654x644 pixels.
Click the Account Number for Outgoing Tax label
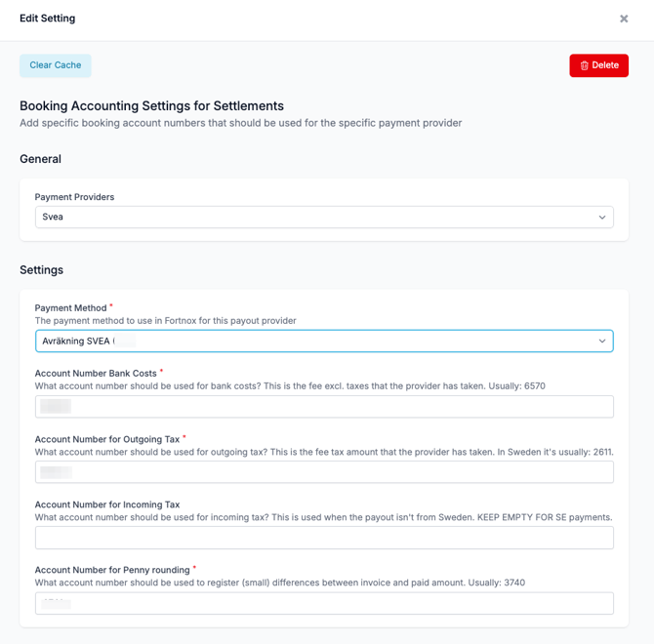[x=107, y=439]
